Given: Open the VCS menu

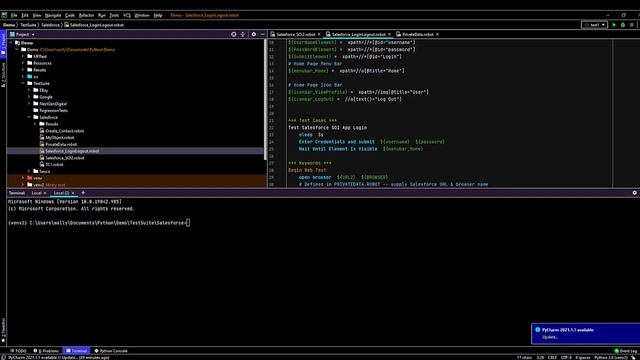Looking at the screenshot, I should 127,15.
